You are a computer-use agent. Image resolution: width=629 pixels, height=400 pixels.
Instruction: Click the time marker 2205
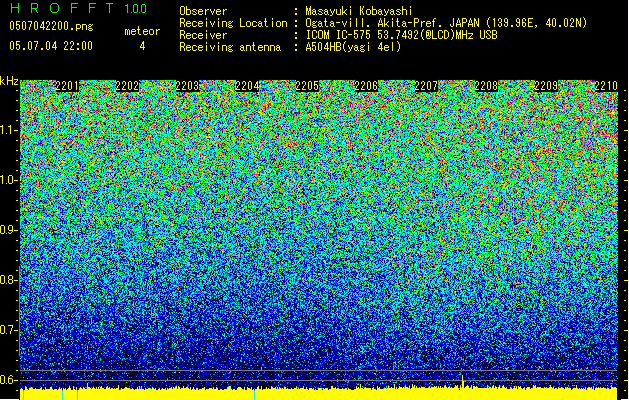point(307,86)
